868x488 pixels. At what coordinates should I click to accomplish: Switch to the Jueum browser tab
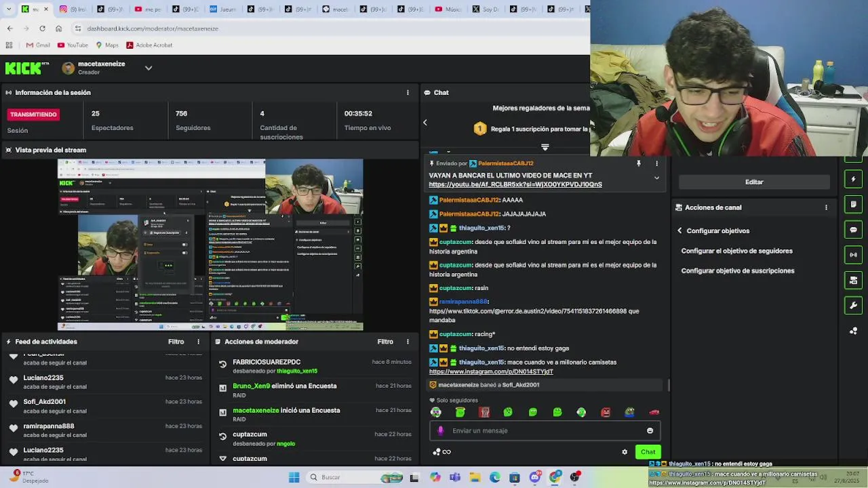(222, 9)
